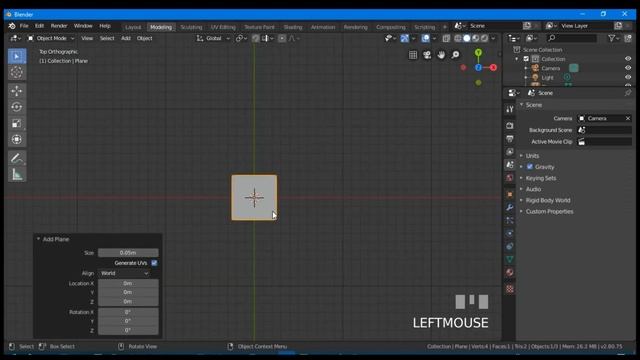Open the Global orientation dropdown
This screenshot has height=360, width=640.
[x=213, y=38]
